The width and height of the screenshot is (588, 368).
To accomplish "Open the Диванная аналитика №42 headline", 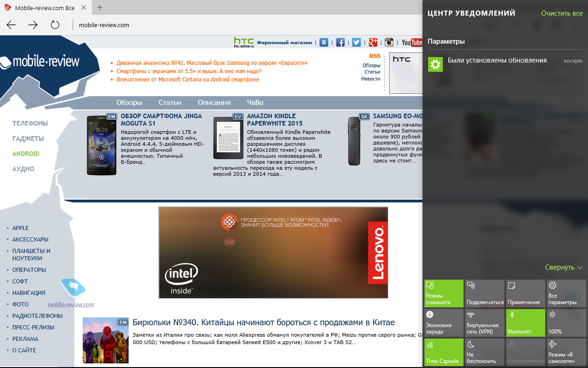I will [212, 63].
